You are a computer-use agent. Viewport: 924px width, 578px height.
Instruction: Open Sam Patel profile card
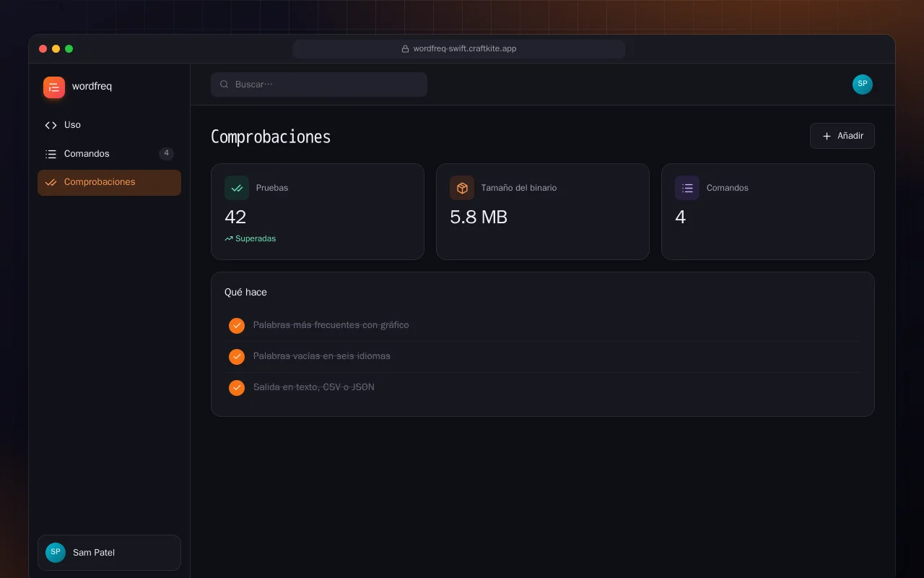109,553
